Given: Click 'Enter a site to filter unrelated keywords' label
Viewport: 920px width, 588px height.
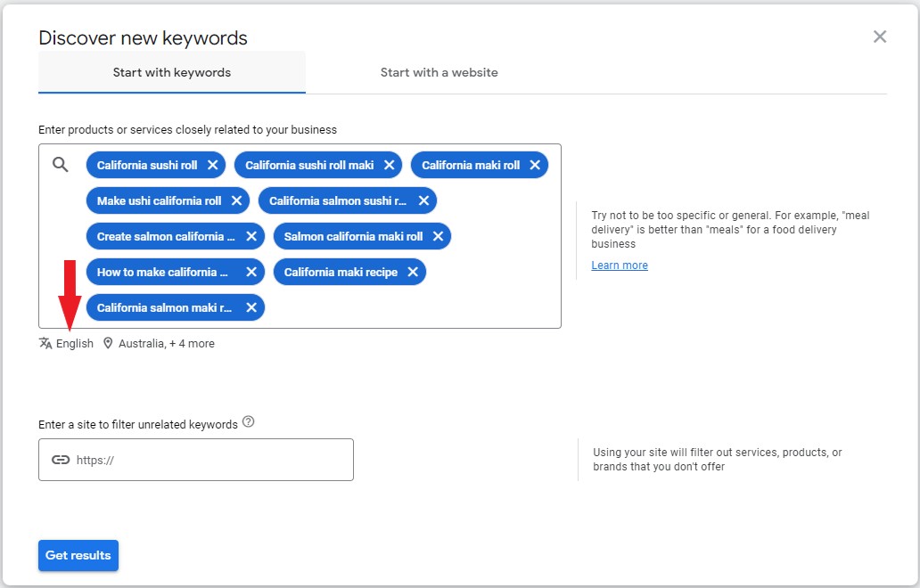Looking at the screenshot, I should click(x=138, y=424).
